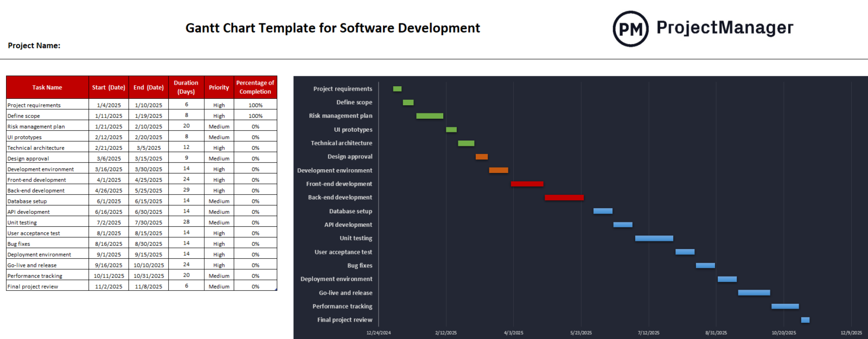Click the ProjectManager brand name text
Viewport: 868px width, 339px height.
[725, 27]
